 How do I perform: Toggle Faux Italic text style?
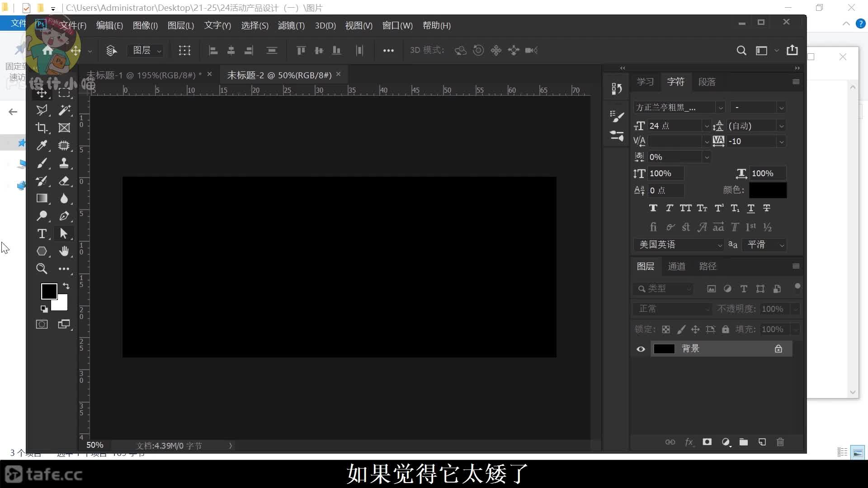pos(670,208)
